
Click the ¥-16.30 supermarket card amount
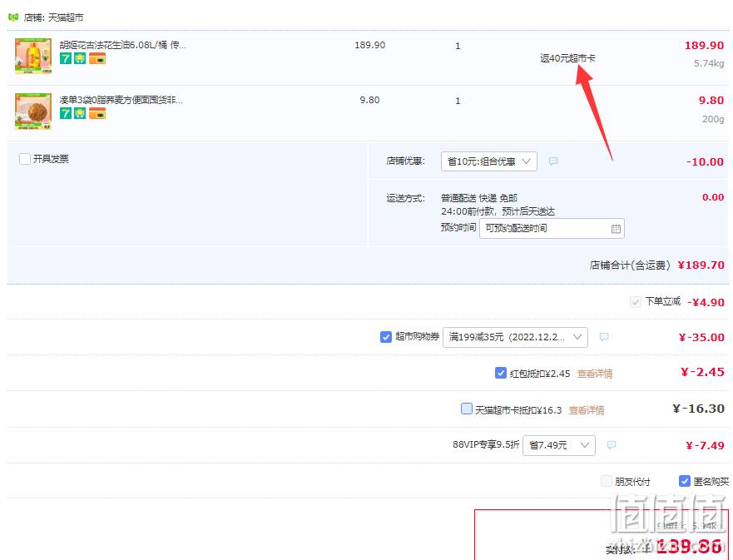coord(698,409)
